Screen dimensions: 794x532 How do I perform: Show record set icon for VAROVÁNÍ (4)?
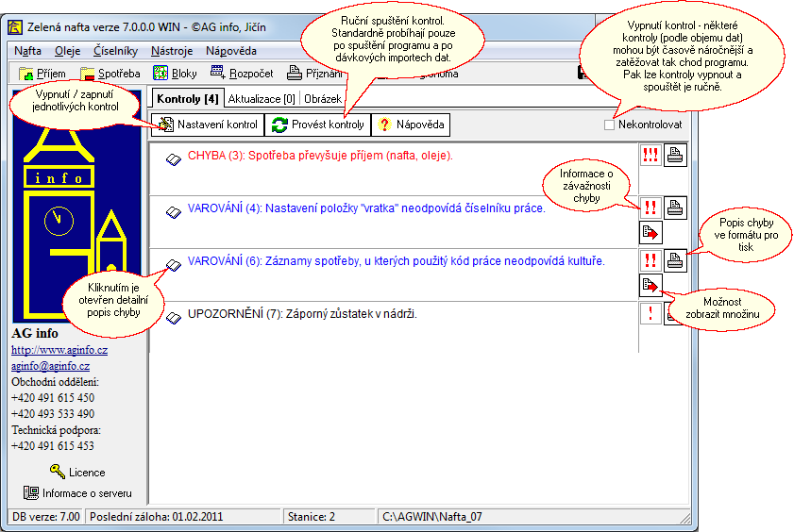tap(650, 233)
